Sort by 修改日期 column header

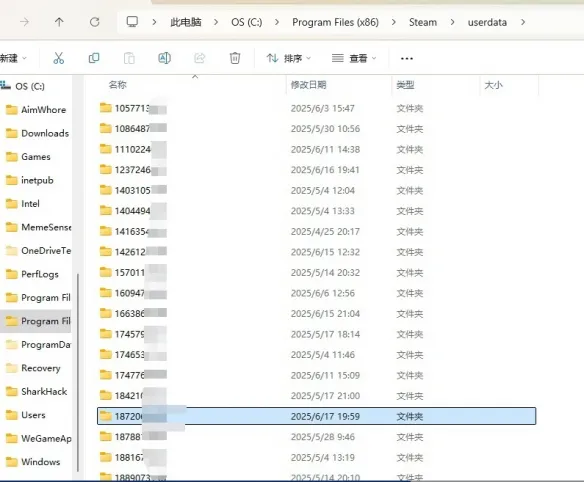coord(308,85)
